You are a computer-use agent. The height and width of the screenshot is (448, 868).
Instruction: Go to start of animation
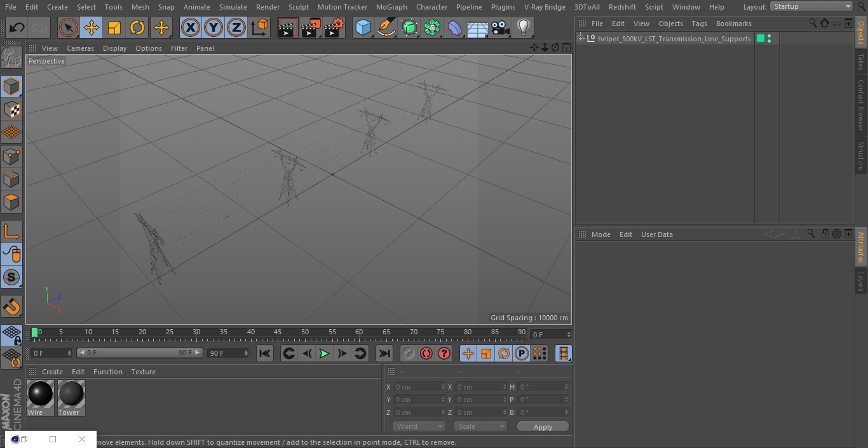[x=265, y=353]
